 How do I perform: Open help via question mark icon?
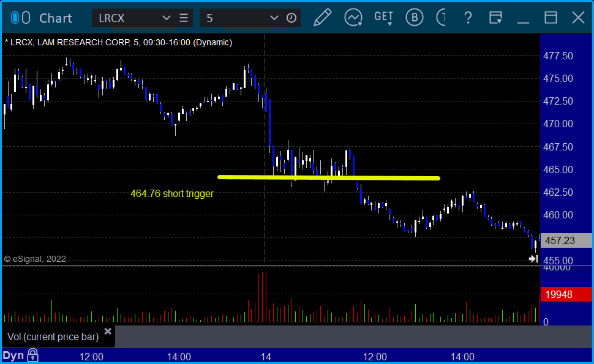pyautogui.click(x=468, y=17)
